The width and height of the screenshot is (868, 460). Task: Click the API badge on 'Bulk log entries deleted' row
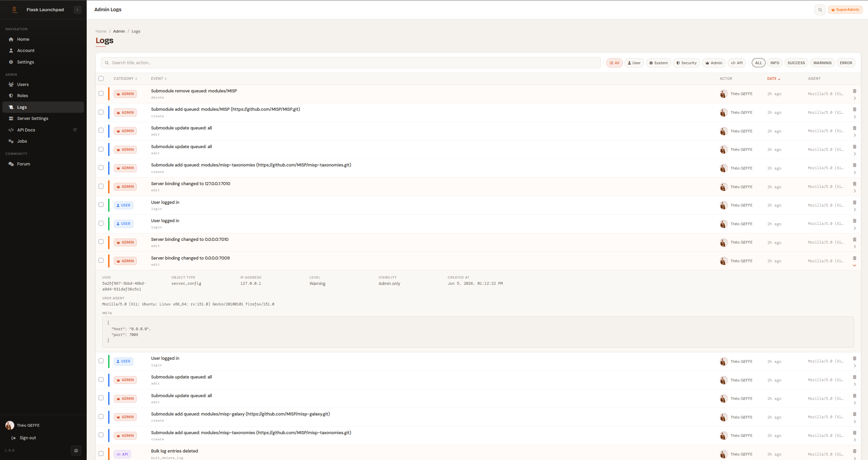point(122,454)
